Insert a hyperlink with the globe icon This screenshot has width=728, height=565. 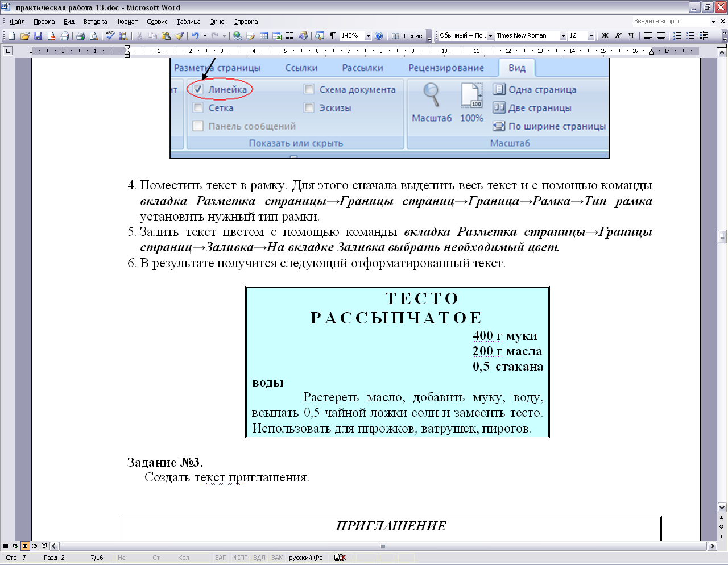pos(237,36)
